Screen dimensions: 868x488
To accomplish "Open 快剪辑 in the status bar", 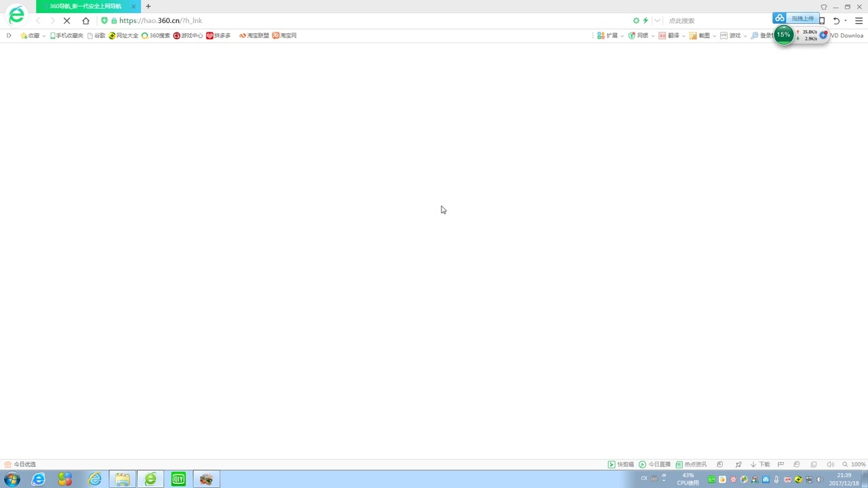I will point(621,465).
